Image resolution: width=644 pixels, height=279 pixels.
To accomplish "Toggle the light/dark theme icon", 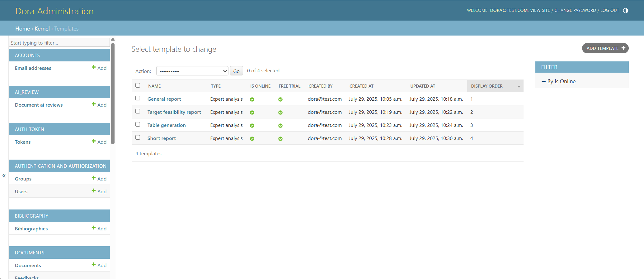I will pyautogui.click(x=625, y=11).
